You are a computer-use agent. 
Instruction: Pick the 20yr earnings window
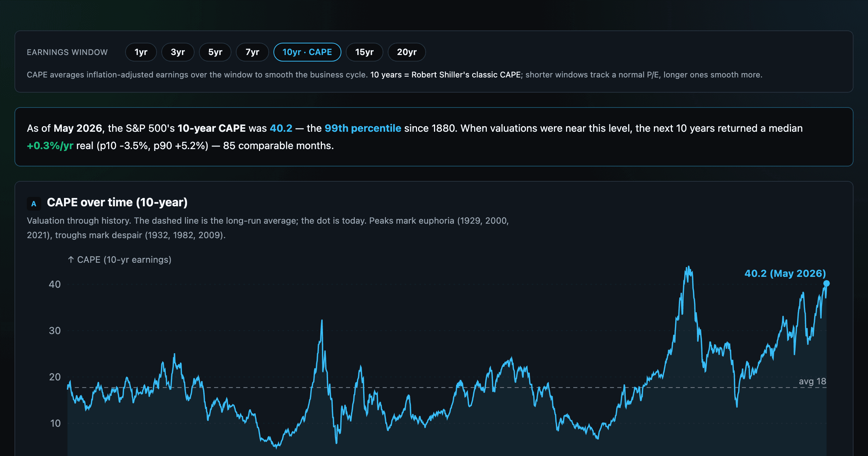click(x=407, y=52)
